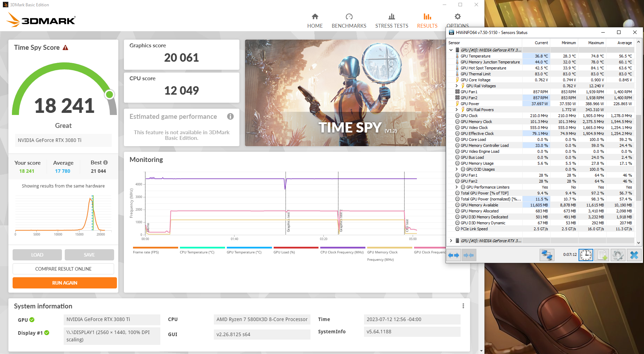Open HWiNFO sensor settings gear button
Image resolution: width=644 pixels, height=354 pixels.
[618, 255]
